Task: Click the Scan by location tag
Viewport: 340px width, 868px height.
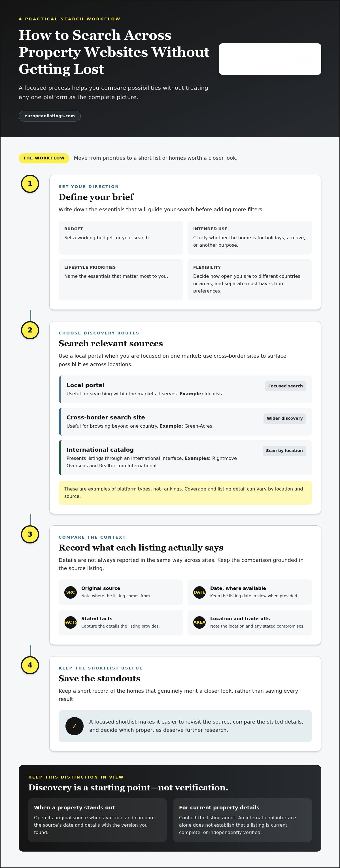Action: point(284,451)
